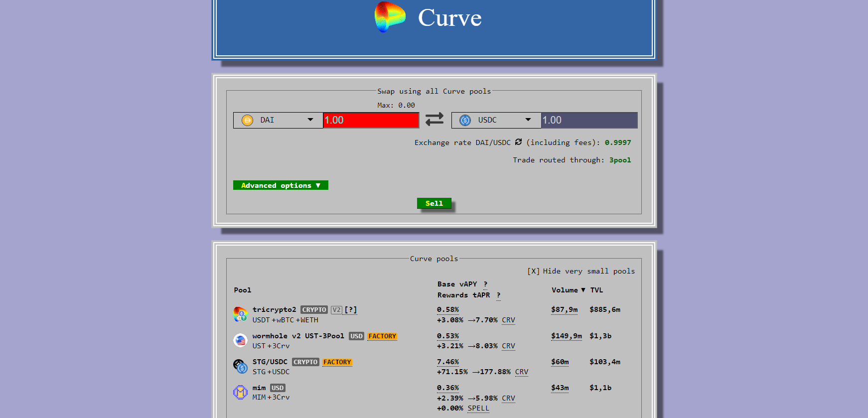Click the CRYPTO tag on tricrypto2
The image size is (868, 418).
(x=314, y=309)
